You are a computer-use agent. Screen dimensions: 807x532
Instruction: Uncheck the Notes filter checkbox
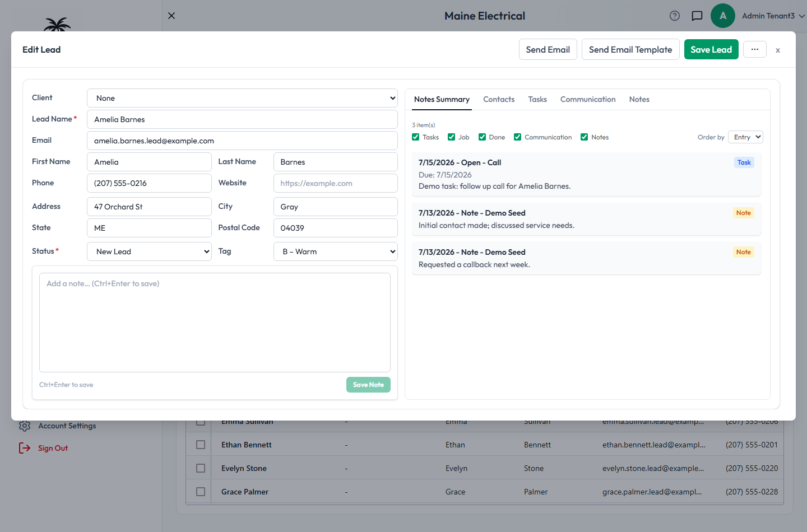pos(585,137)
